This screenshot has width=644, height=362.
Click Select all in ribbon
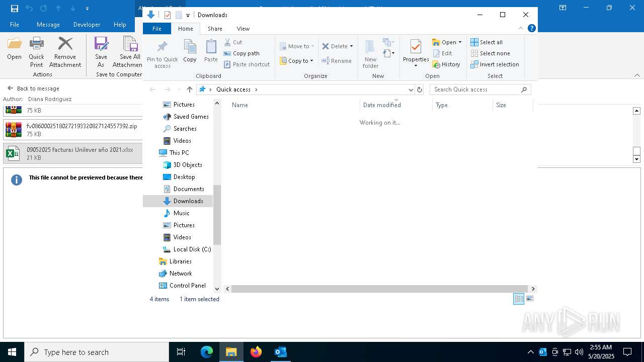487,42
